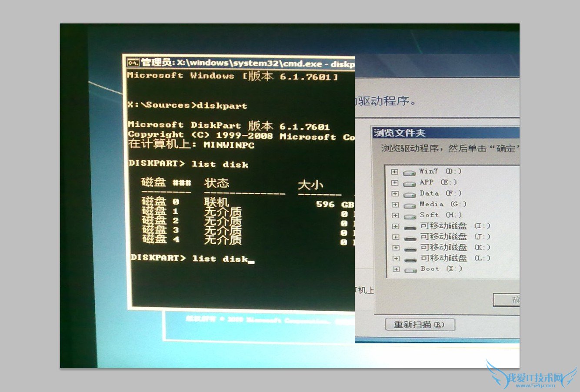
Task: Click the '磁盘 ###' column header
Action: (166, 183)
